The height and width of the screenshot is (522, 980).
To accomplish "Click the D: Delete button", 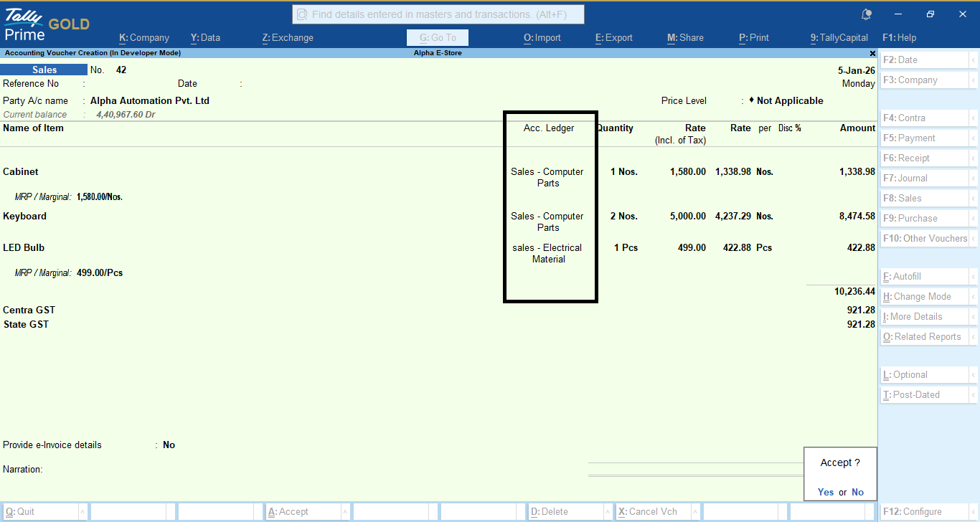I will coord(565,512).
